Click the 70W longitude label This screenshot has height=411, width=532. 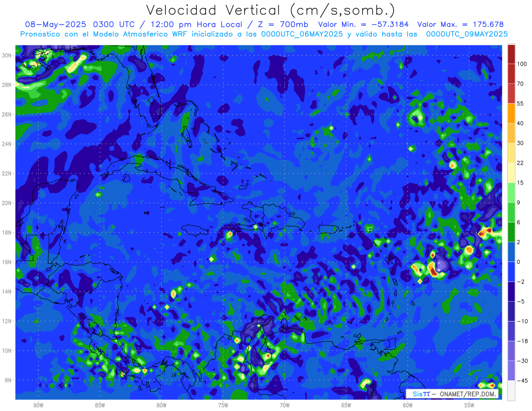coord(285,405)
